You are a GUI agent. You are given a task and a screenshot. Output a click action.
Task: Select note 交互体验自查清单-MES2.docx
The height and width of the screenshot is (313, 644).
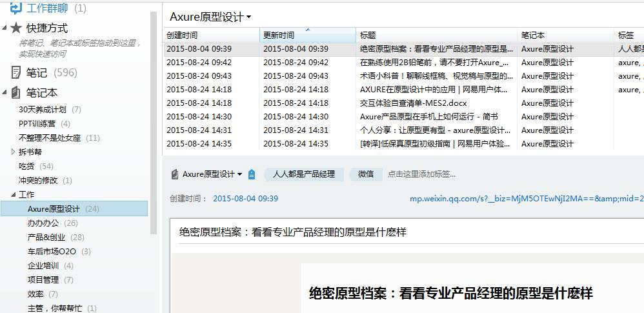[404, 103]
